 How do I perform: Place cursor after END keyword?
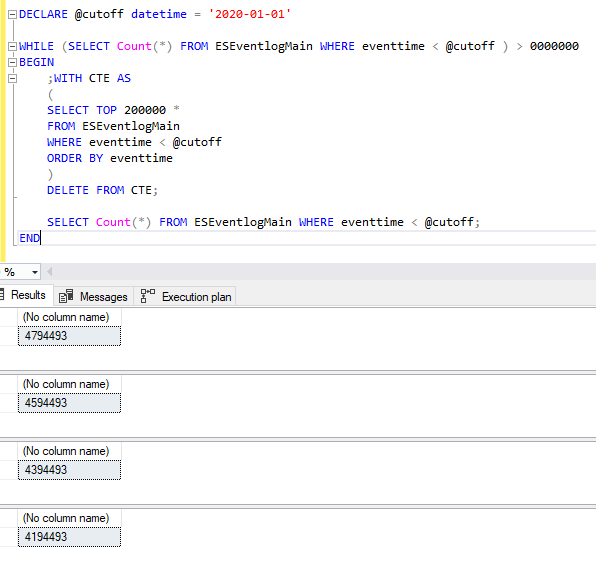[40, 238]
